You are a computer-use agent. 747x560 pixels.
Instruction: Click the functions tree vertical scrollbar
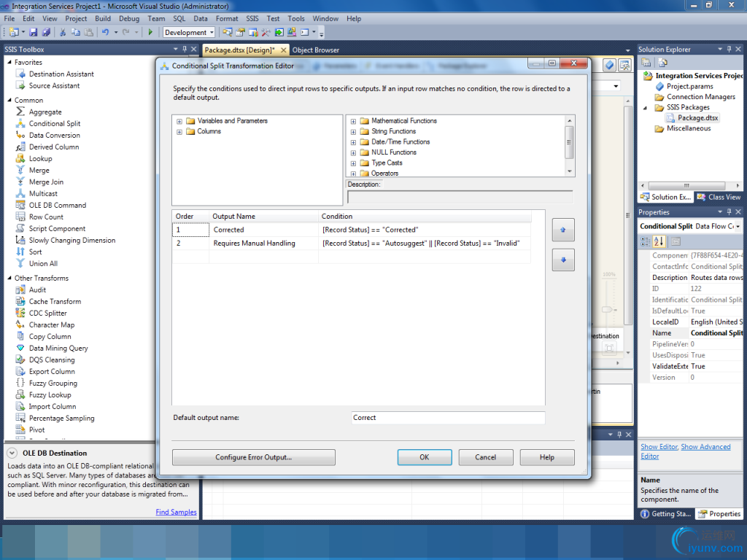[x=569, y=142]
